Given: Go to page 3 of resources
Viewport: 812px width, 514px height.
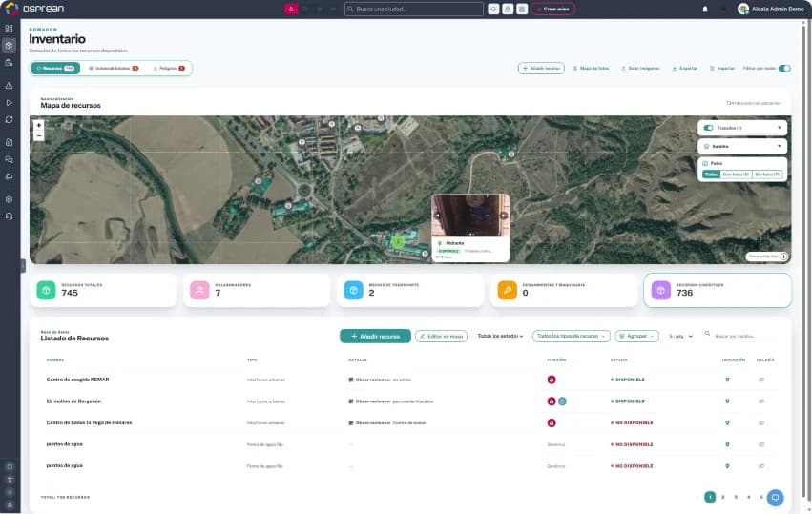Looking at the screenshot, I should click(736, 497).
